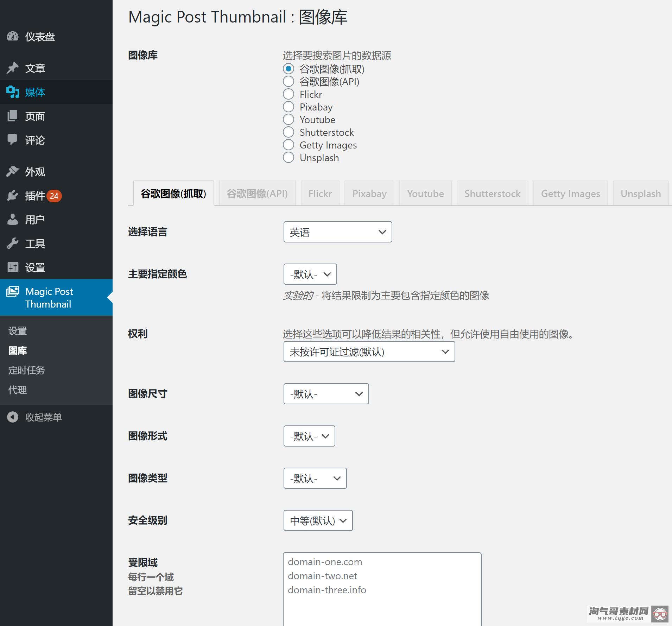
Task: Open the 定时任务 submenu link
Action: click(27, 370)
